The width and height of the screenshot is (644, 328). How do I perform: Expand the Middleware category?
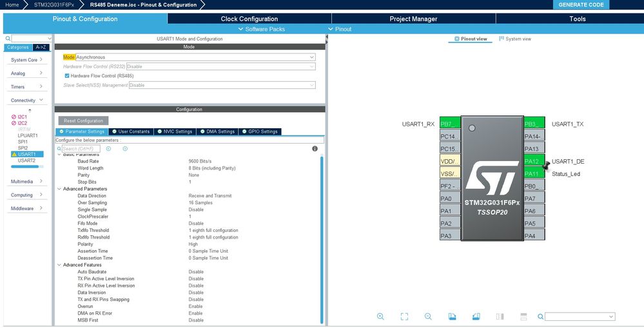click(26, 209)
